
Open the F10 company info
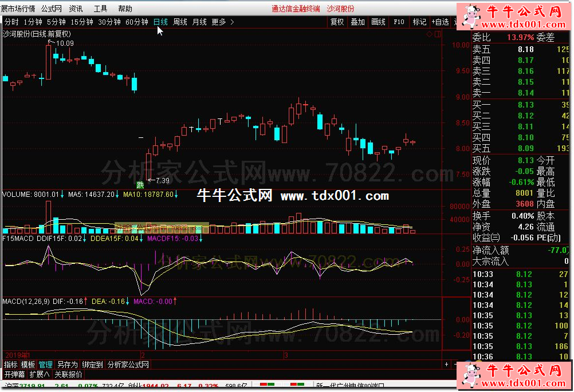point(399,22)
